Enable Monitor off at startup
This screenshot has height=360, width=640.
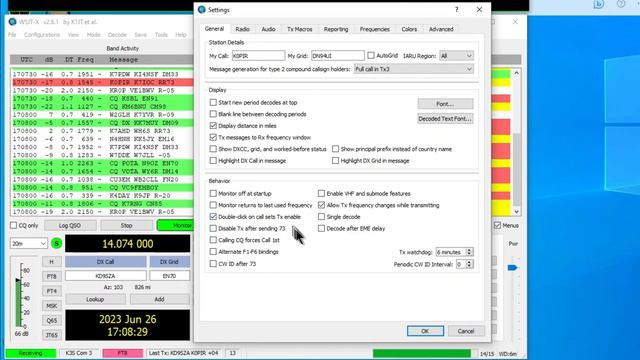tap(213, 193)
